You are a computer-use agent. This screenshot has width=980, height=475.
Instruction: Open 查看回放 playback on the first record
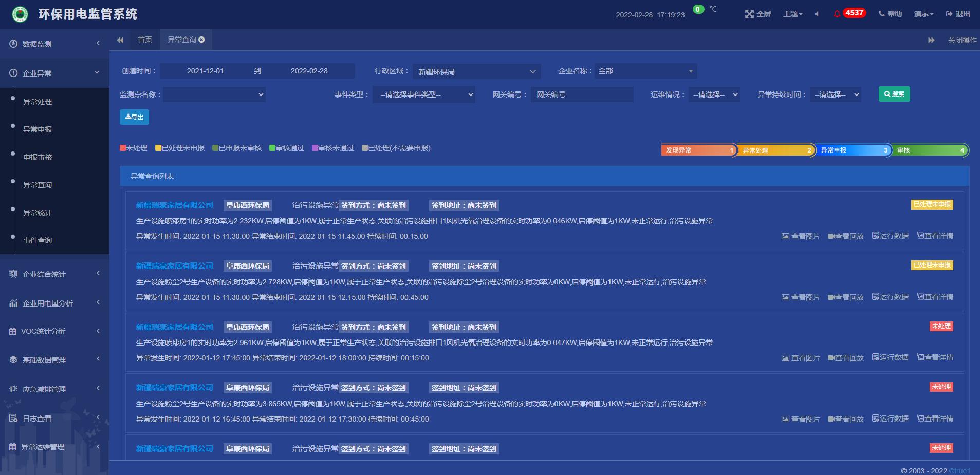pos(846,236)
